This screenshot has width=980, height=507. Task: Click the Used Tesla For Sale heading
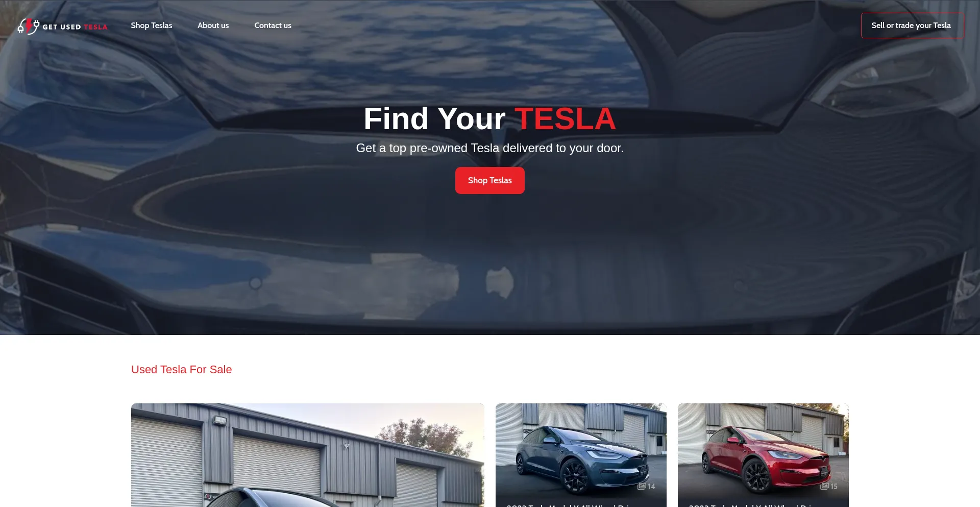[x=181, y=369]
